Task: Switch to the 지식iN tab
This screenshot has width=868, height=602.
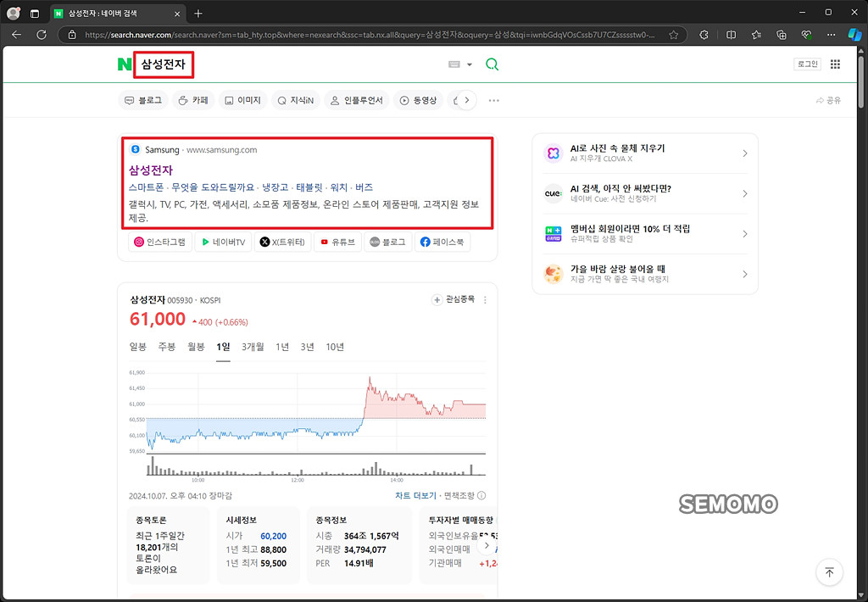Action: click(296, 100)
